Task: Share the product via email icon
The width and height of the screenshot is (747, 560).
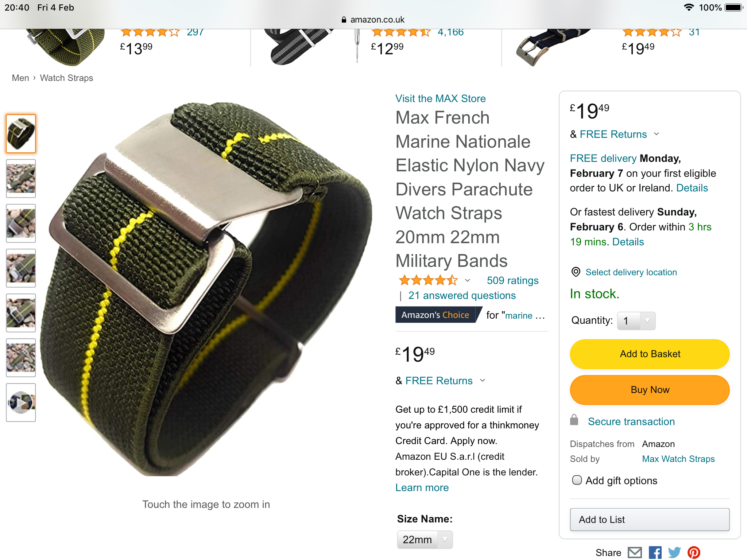Action: click(635, 553)
